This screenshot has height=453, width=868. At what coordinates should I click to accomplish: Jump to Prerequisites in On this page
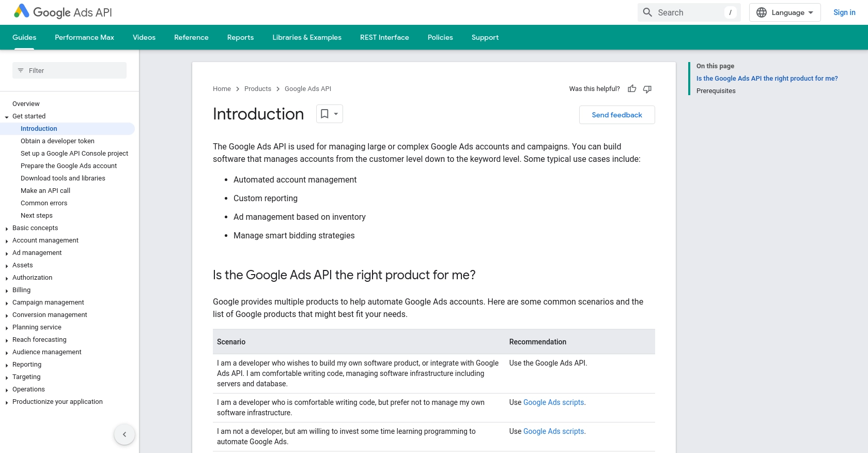pyautogui.click(x=716, y=91)
